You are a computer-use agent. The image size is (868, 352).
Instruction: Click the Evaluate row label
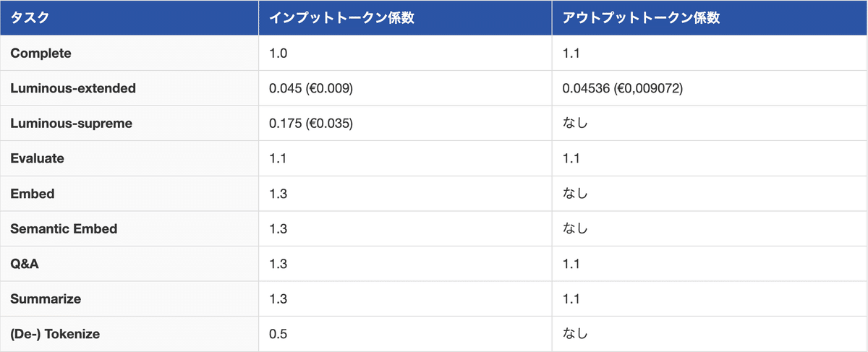pyautogui.click(x=37, y=159)
